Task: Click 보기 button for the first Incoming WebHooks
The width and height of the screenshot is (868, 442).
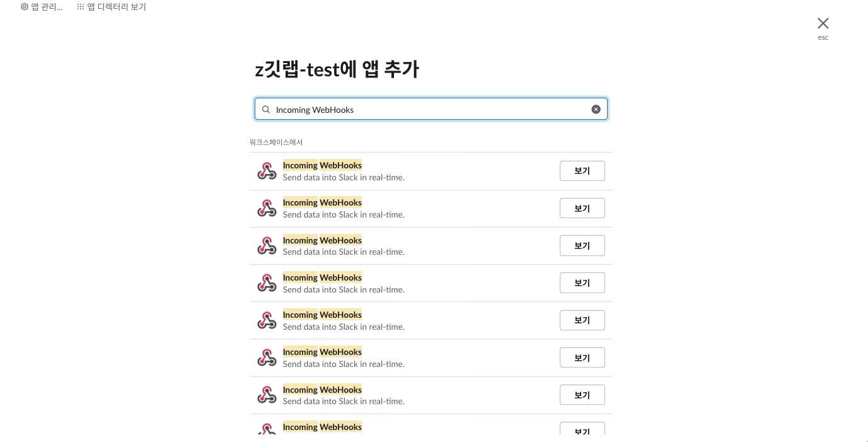Action: (582, 171)
